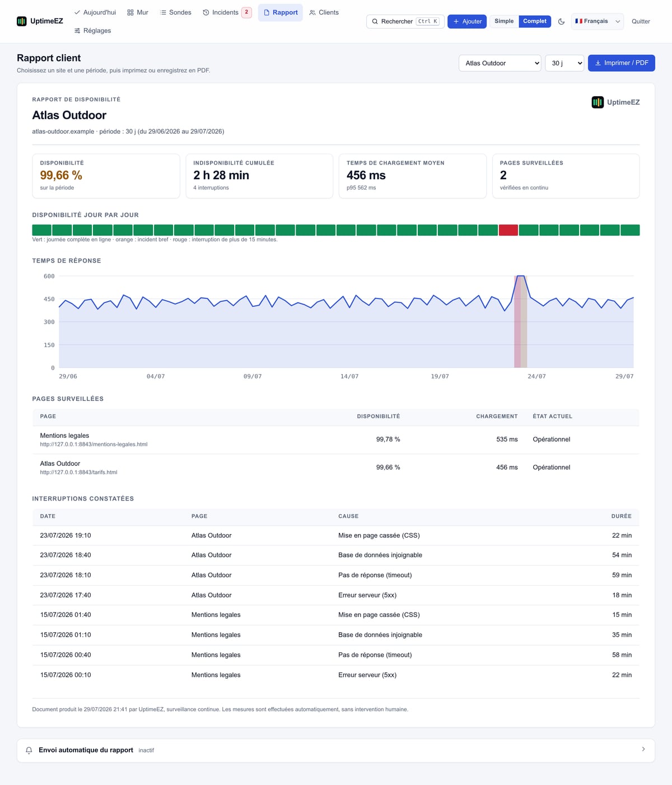
Task: Expand the Envoi automatique du rapport chevron
Action: click(643, 749)
